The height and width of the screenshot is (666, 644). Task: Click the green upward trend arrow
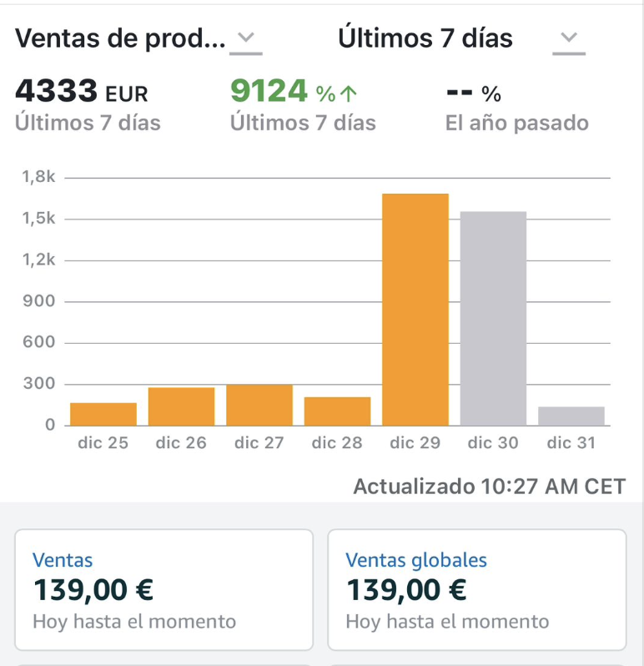pyautogui.click(x=350, y=93)
